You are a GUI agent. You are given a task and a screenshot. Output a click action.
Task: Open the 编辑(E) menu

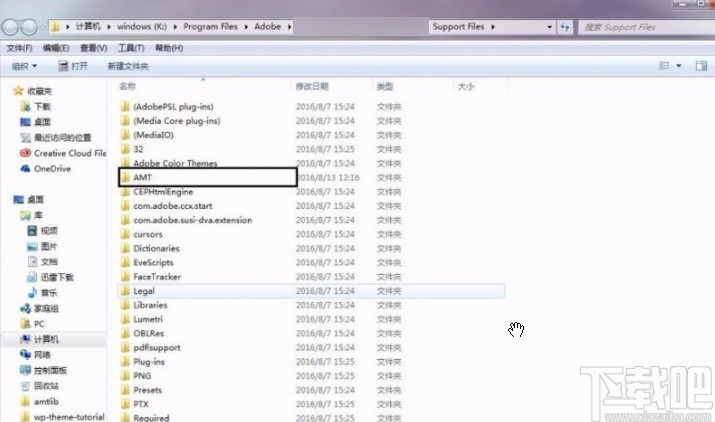56,48
